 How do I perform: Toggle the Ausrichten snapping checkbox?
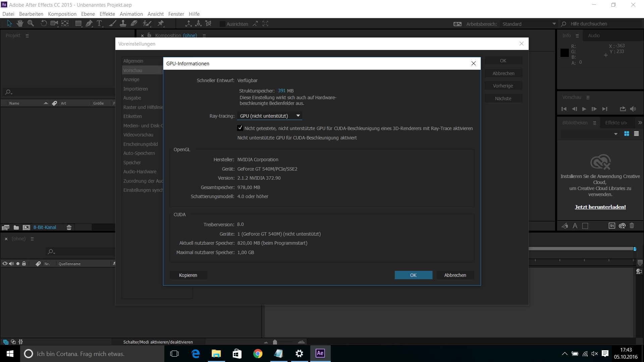[222, 24]
